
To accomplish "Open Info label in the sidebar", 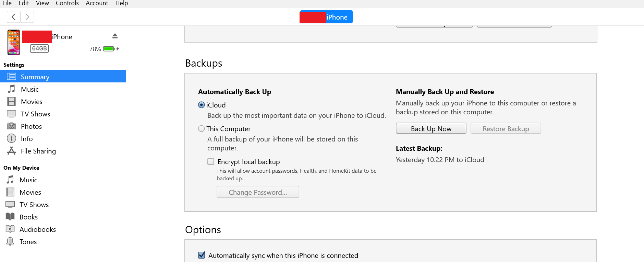I will pos(27,139).
